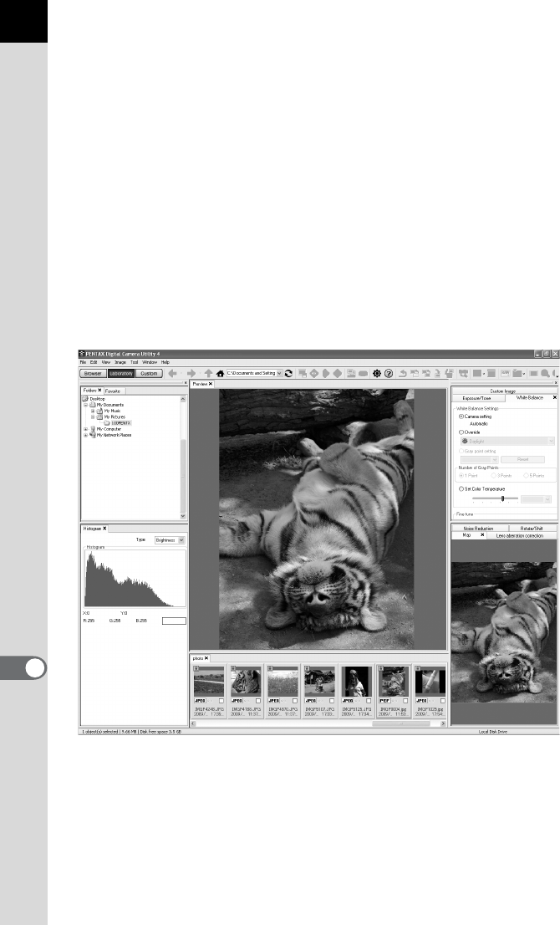Open Help with the question mark icon
560x925 pixels.
pos(389,373)
